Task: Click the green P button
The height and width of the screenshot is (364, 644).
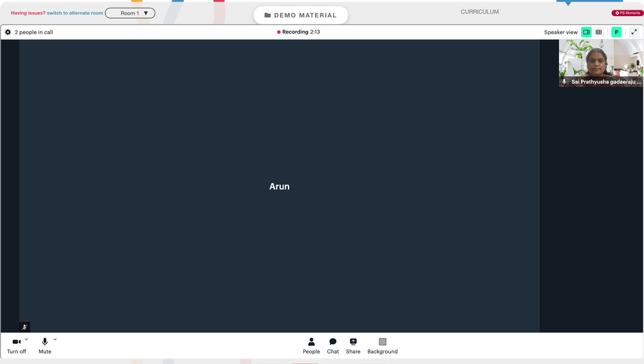Action: pos(616,32)
